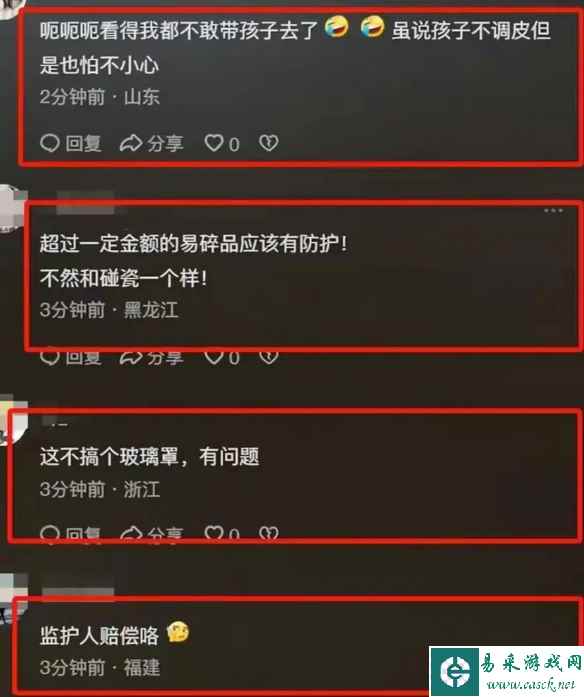Open the blurred username above the 黑龙江 comment
Image resolution: width=584 pixels, height=697 pixels.
click(85, 203)
